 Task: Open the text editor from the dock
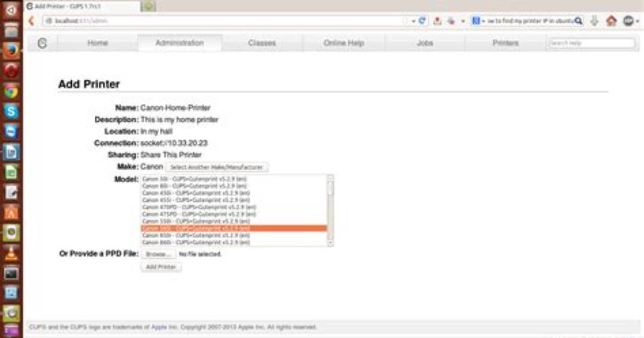[x=11, y=192]
